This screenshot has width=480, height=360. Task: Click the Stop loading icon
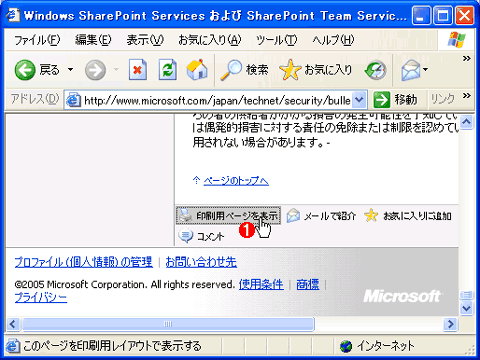coord(138,70)
